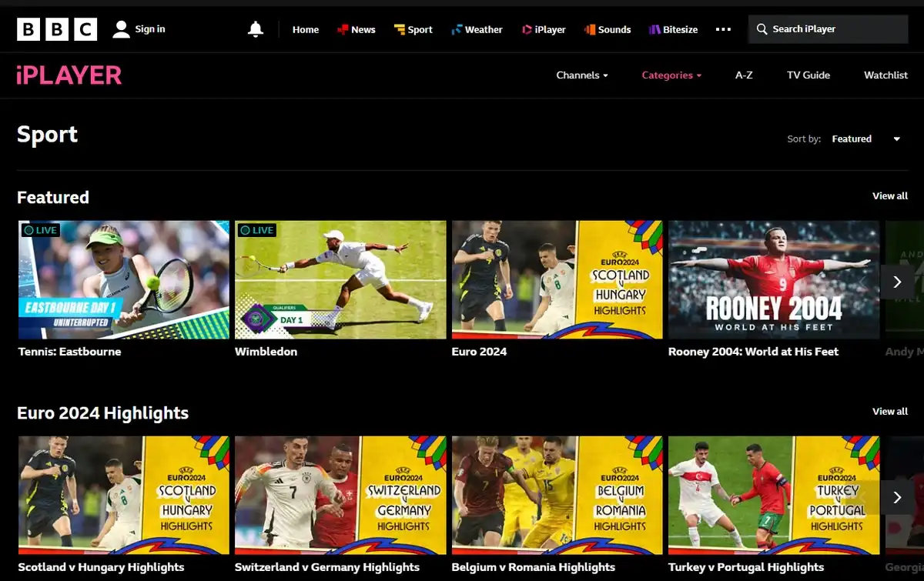This screenshot has height=581, width=924.
Task: Click Scotland Hungary thumbnail in Highlights row
Action: tap(123, 496)
